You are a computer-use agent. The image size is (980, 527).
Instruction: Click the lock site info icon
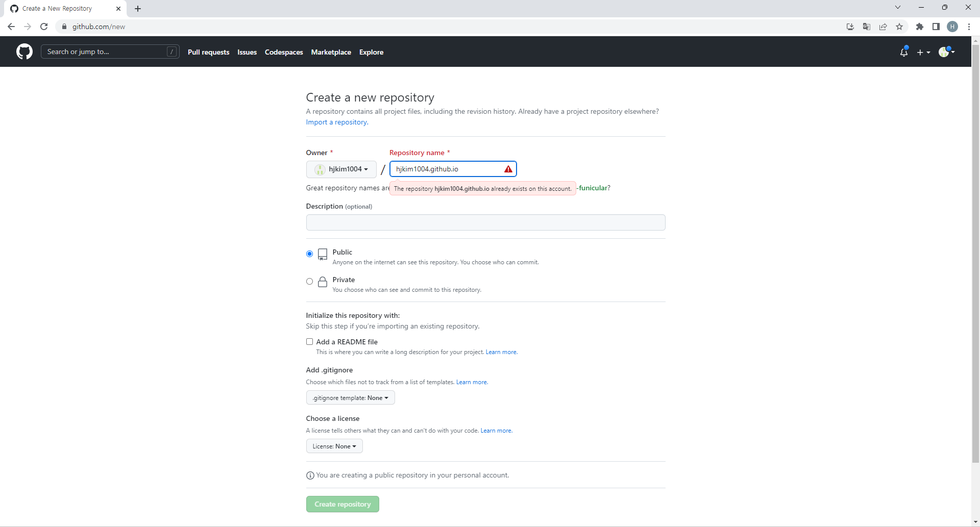coord(64,27)
